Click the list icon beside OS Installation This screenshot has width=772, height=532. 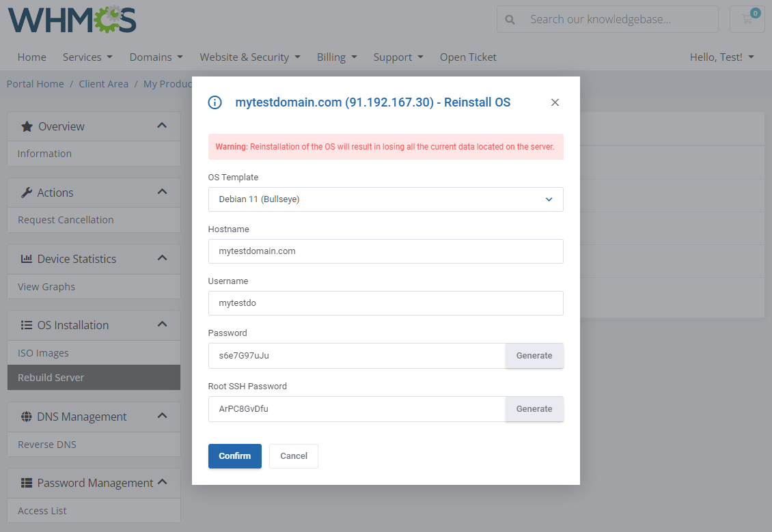(x=25, y=324)
